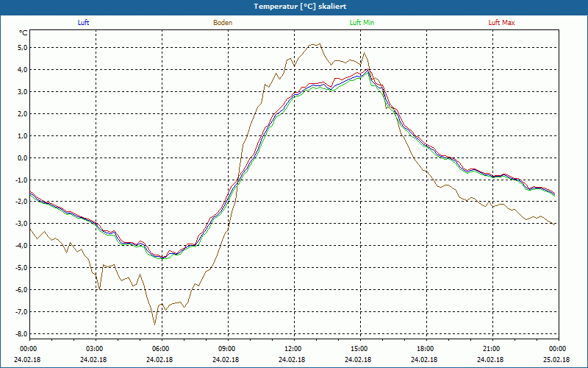
Task: Click the 5,0 y-axis value
Action: (x=22, y=48)
